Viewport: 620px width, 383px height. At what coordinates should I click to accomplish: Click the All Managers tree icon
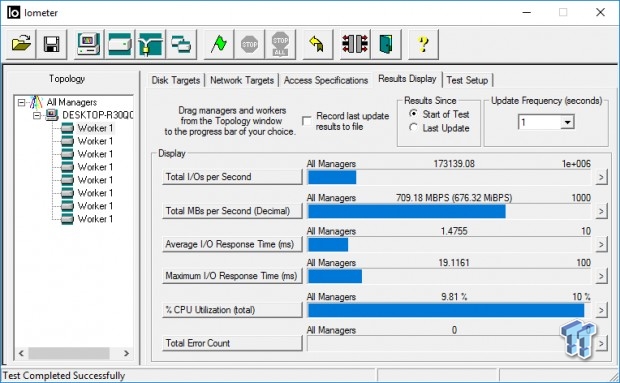click(36, 102)
